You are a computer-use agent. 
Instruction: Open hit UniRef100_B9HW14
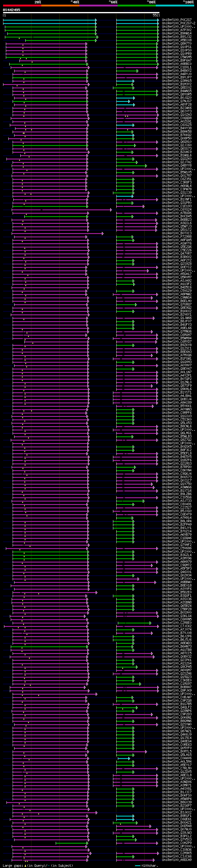click(177, 33)
